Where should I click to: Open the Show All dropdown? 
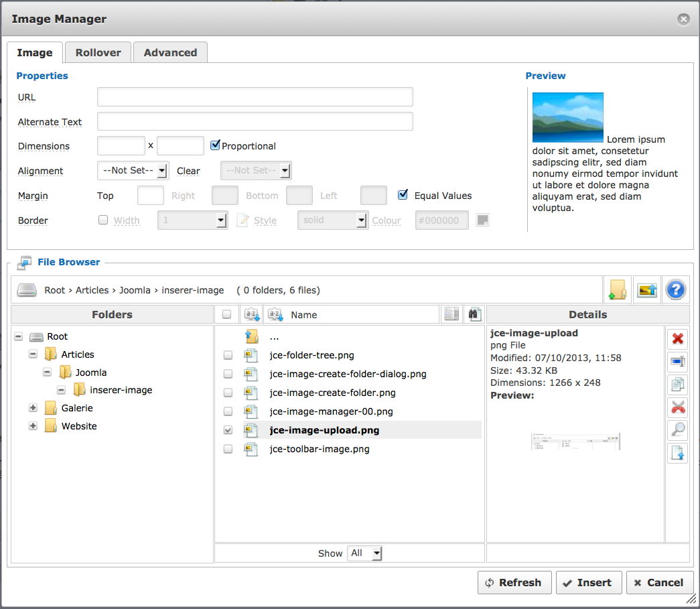[x=364, y=553]
